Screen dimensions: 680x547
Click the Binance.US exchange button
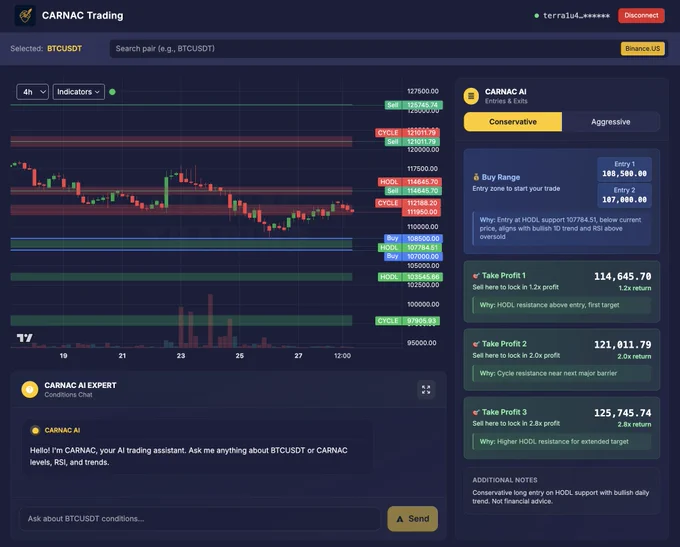tap(642, 49)
